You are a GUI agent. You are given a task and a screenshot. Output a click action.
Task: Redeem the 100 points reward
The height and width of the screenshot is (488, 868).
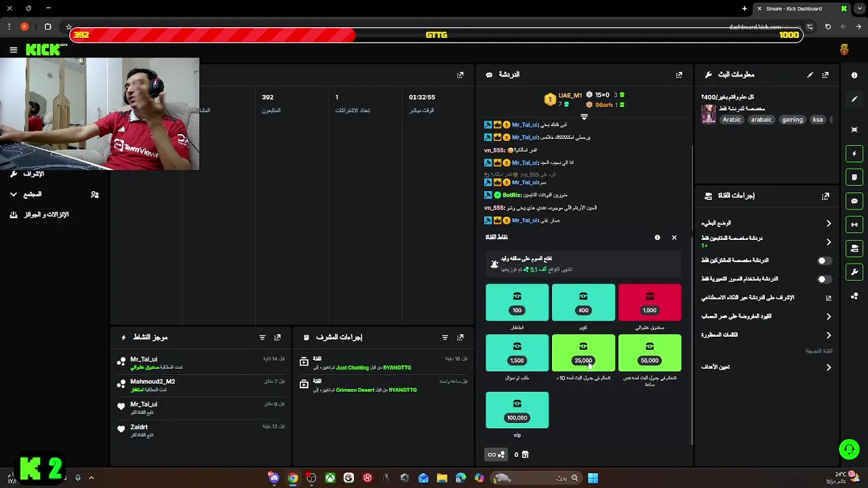pos(517,302)
